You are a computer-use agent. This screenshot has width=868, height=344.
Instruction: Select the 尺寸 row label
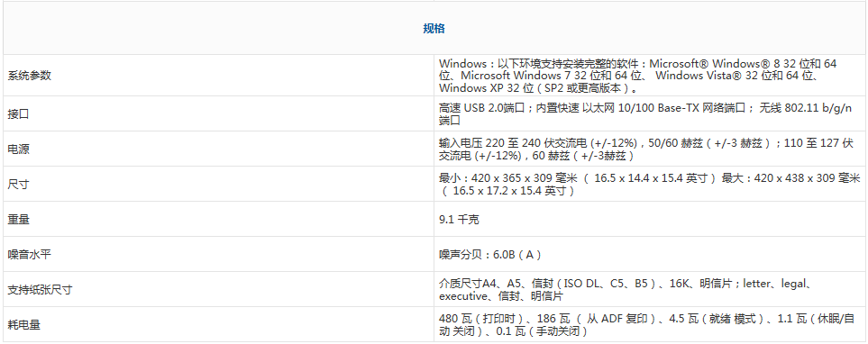coord(18,185)
